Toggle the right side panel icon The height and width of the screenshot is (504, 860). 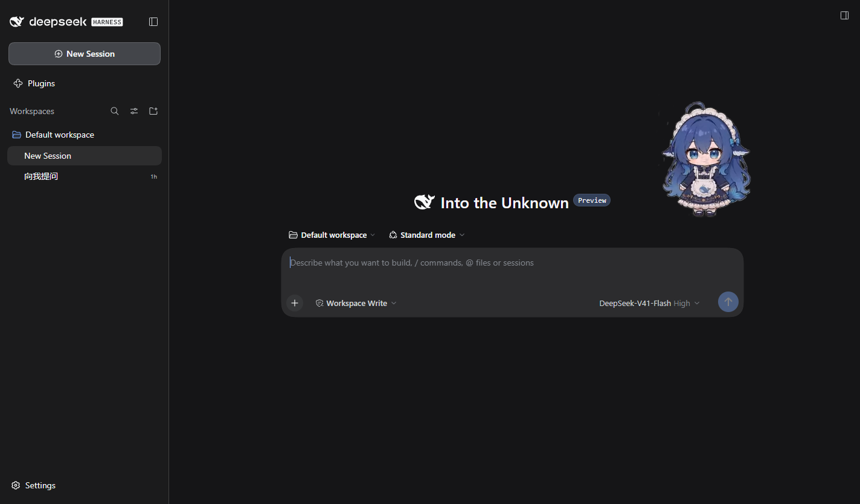pyautogui.click(x=845, y=16)
